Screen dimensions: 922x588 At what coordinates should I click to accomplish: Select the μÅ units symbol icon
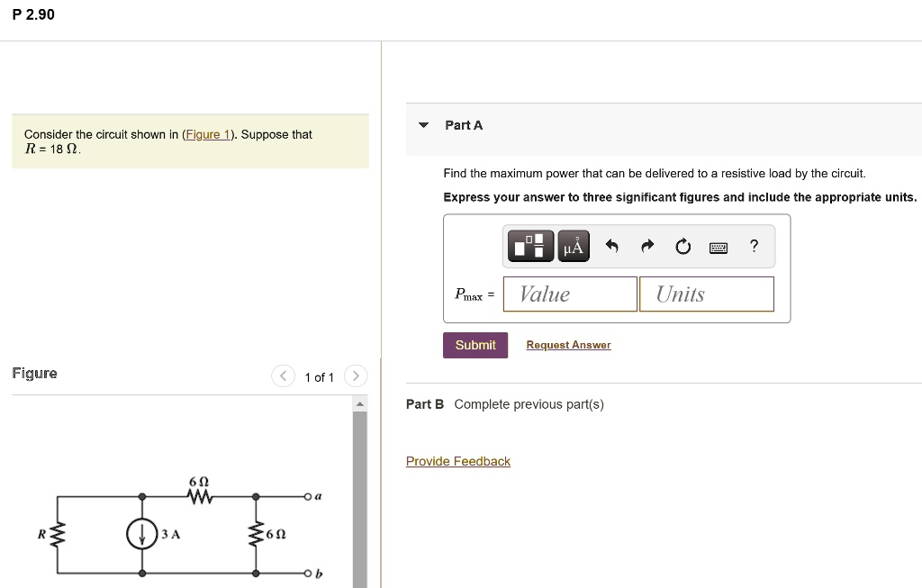574,245
